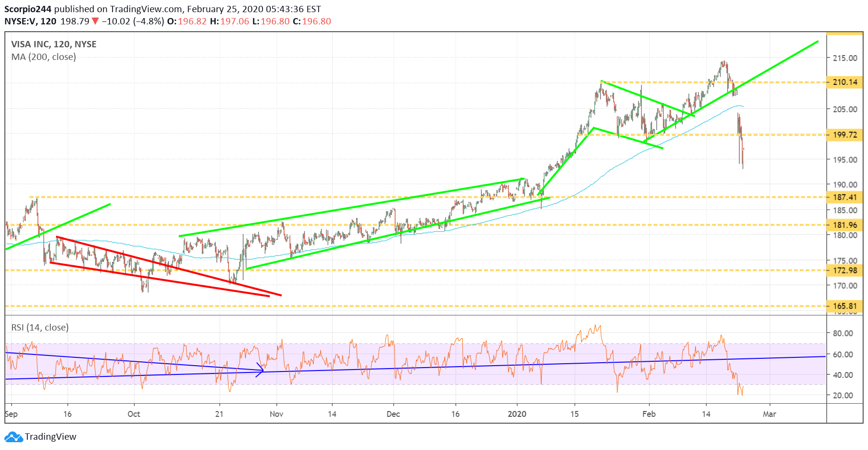Screen dimensions: 868x450
Task: Click the Oct label on time axis
Action: [133, 414]
